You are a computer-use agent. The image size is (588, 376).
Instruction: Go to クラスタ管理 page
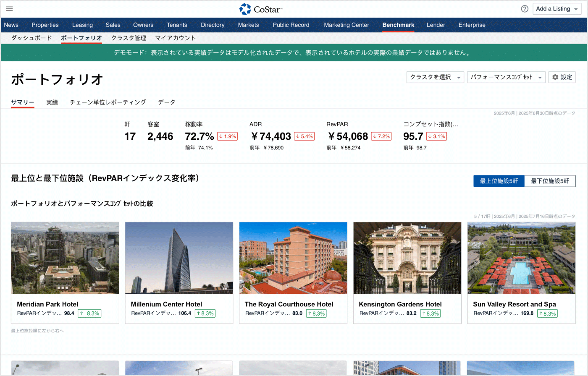[x=129, y=38]
